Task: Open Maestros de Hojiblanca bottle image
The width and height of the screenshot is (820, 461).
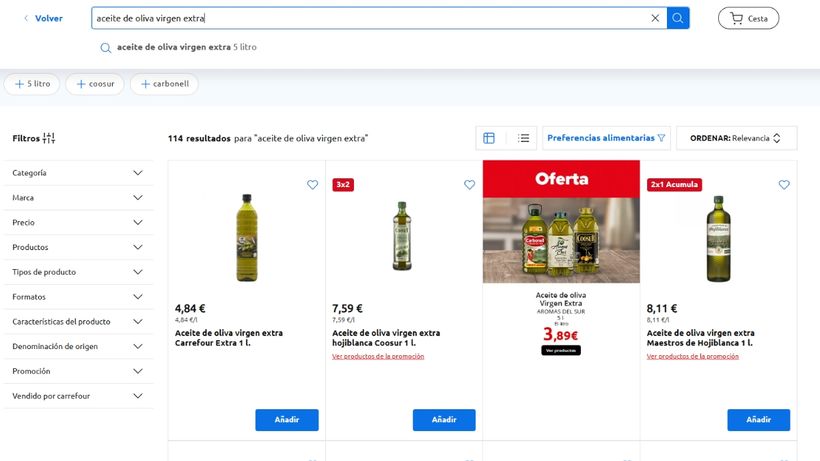Action: tap(719, 239)
